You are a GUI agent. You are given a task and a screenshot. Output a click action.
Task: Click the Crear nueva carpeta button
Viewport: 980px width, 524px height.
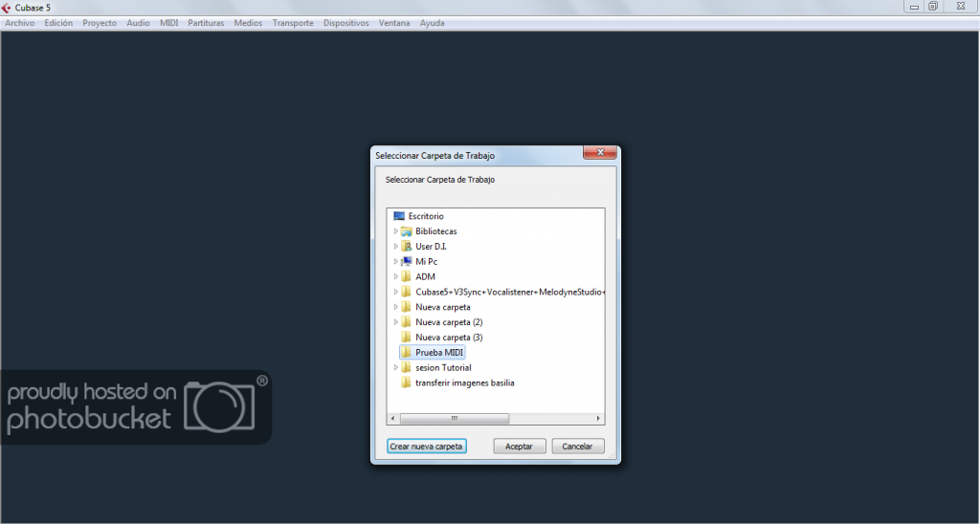[x=426, y=447]
